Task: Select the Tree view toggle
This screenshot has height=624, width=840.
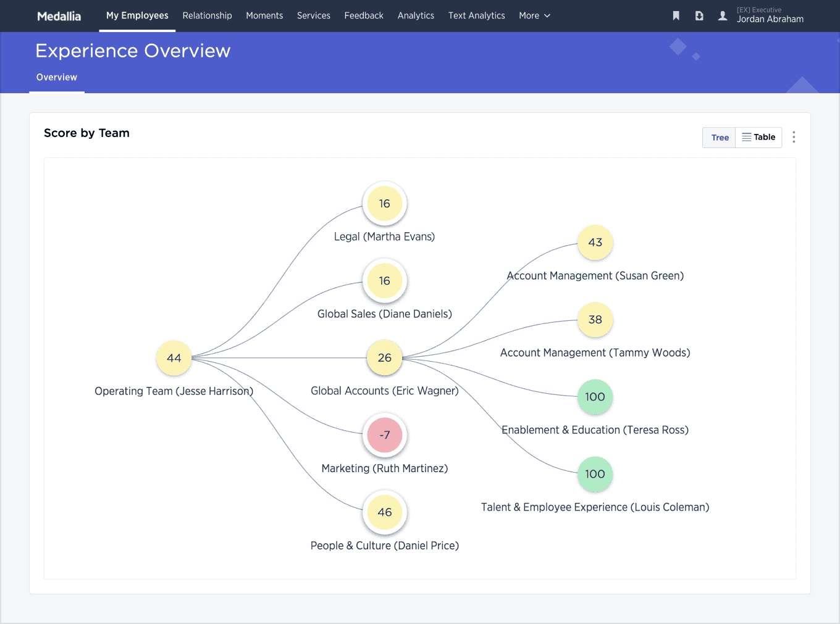Action: tap(720, 138)
